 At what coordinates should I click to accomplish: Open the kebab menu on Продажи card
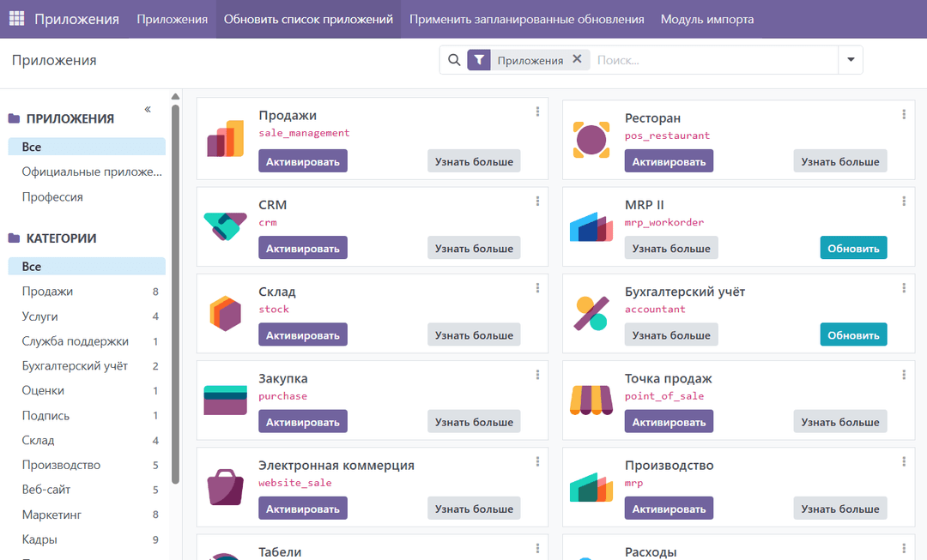tap(537, 111)
